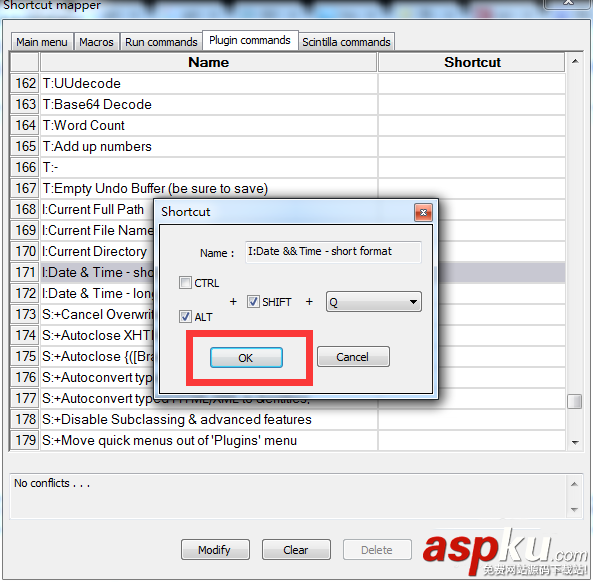Confirm the shortcut with OK
This screenshot has height=582, width=593.
tap(246, 357)
